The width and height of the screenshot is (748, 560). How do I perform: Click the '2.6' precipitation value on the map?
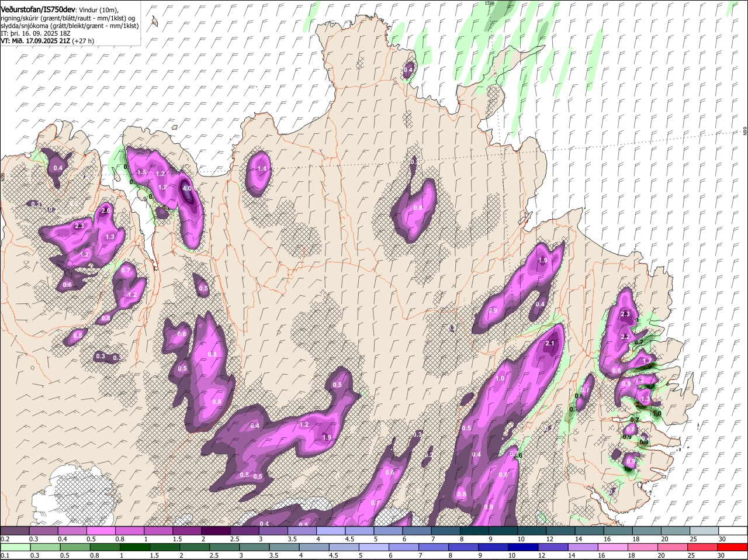106,210
